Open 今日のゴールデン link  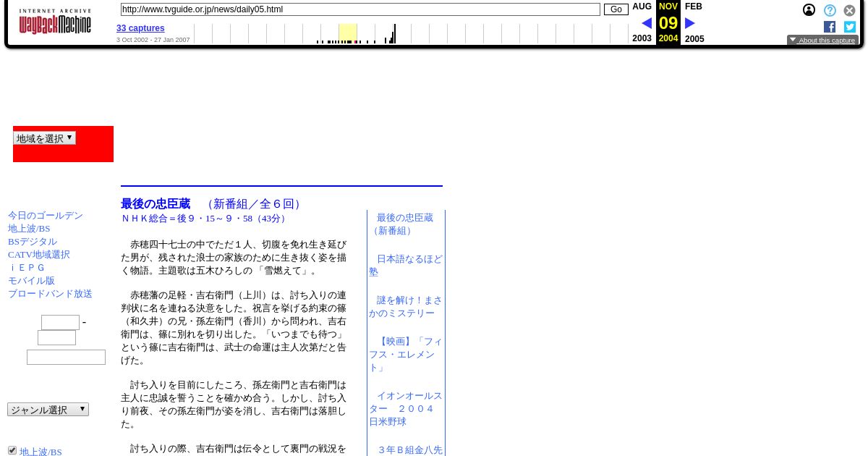46,216
